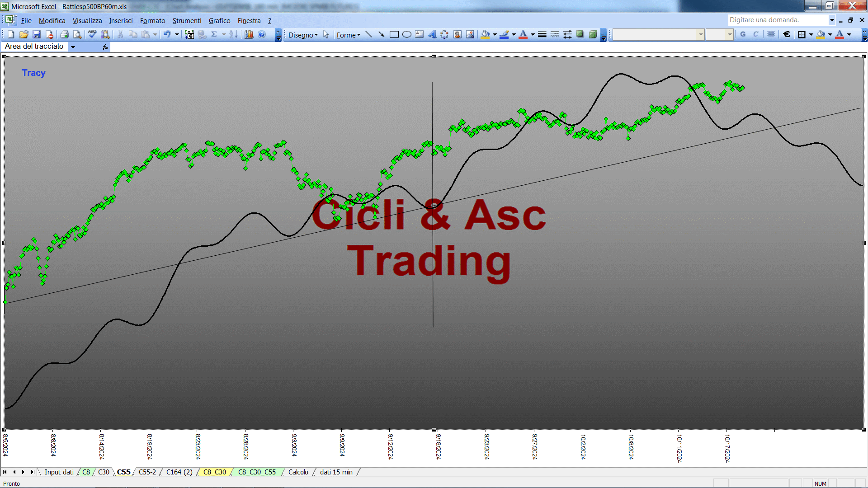Switch to the Input dati sheet tab
This screenshot has height=488, width=868.
tap(59, 472)
